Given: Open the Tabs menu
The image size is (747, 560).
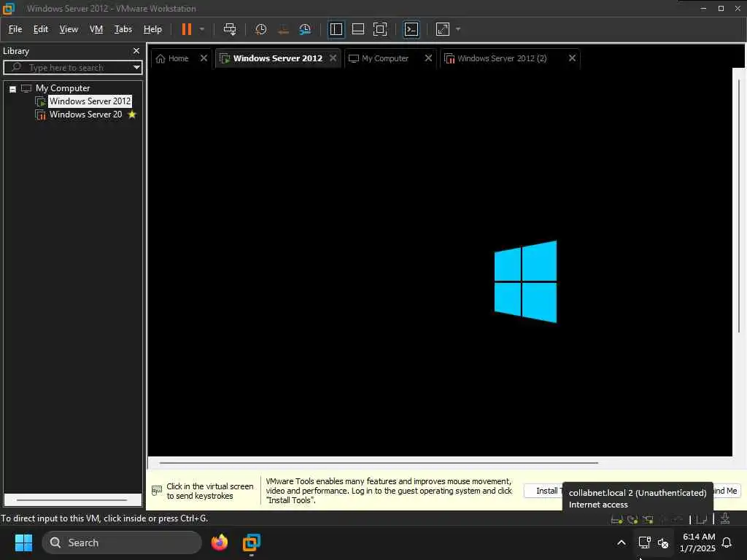Looking at the screenshot, I should [123, 29].
